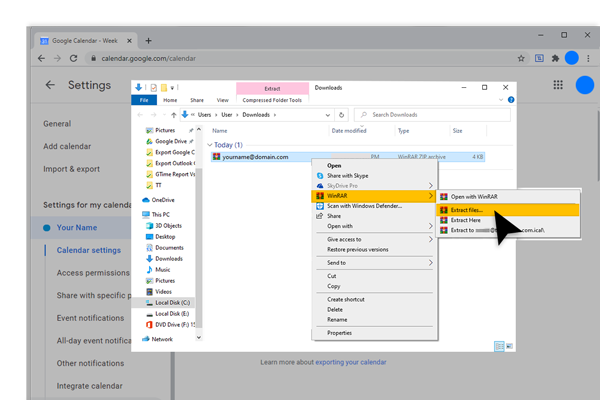
Task: Click the Google account avatar in Calendar
Action: [x=585, y=85]
